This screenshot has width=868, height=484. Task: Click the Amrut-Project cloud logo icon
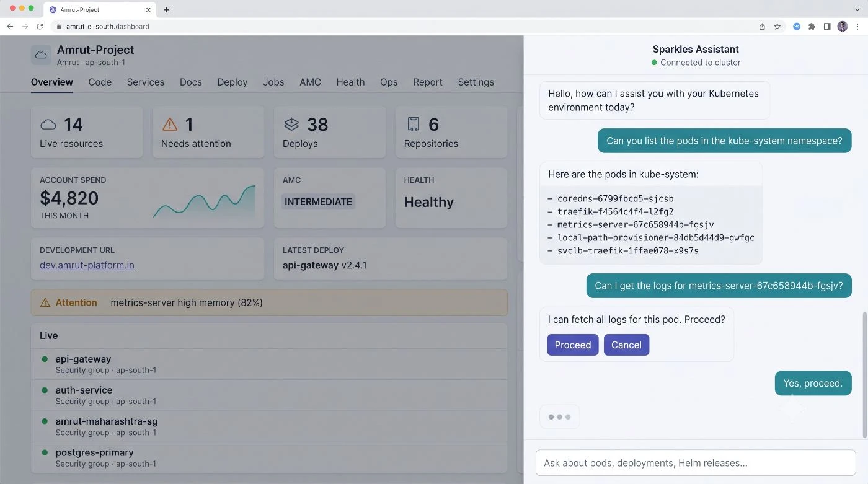41,55
